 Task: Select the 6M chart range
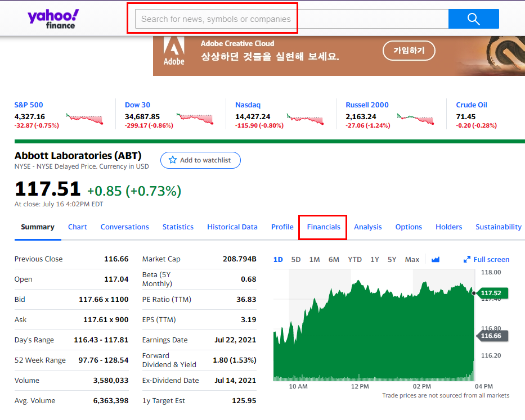334,259
